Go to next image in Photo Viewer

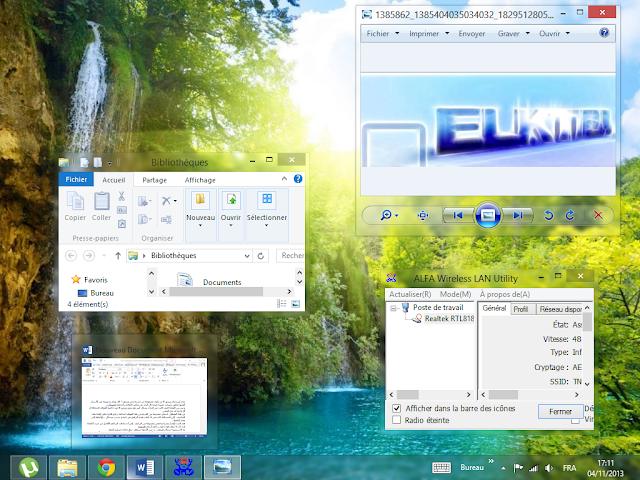point(518,215)
